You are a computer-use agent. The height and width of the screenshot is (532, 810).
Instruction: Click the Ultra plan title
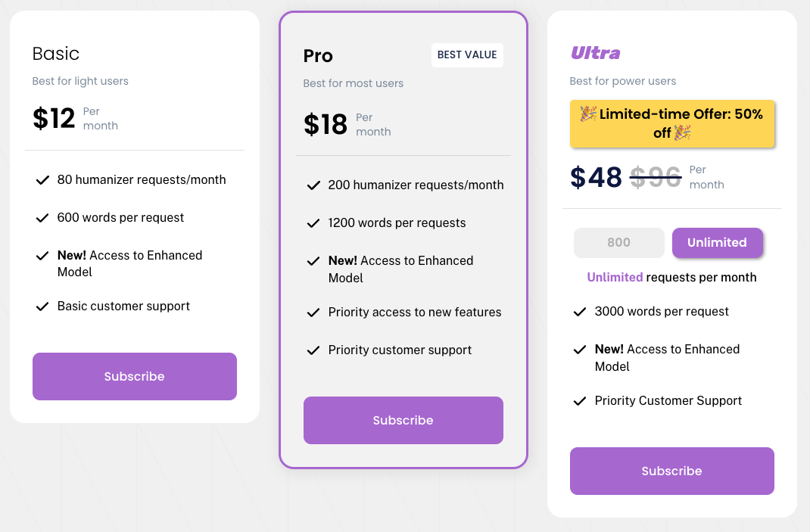pos(595,53)
